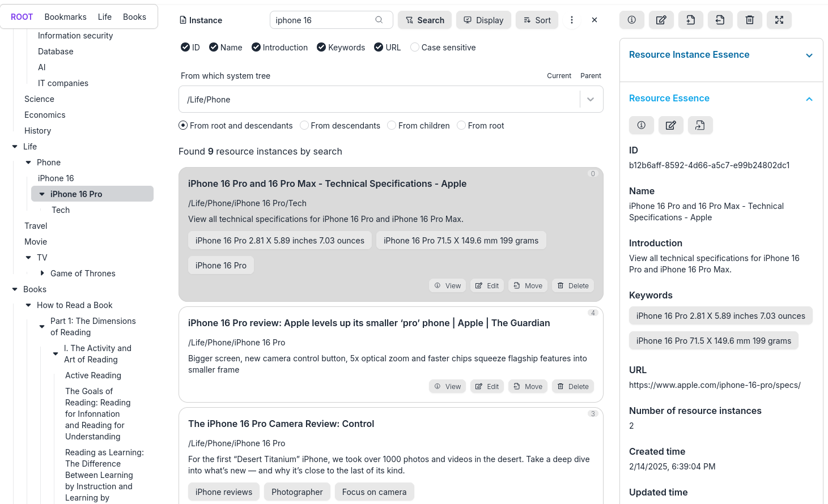
Task: Click the trash delete icon in top toolbar
Action: tap(749, 20)
